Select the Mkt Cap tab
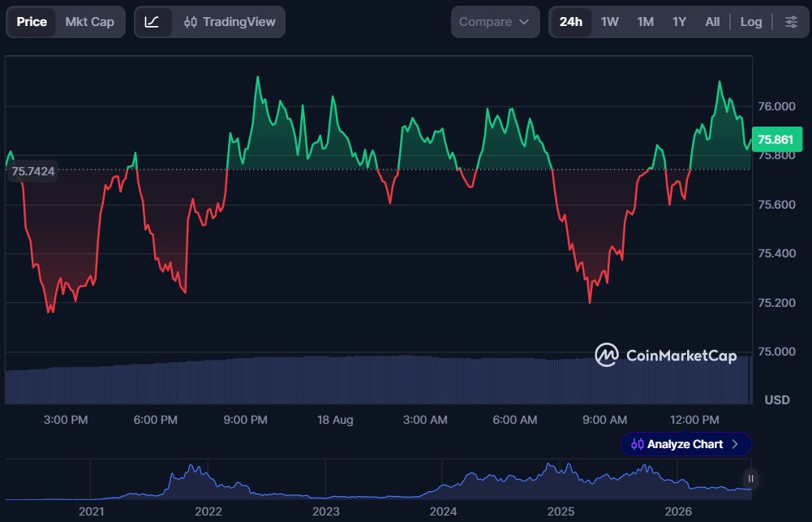 tap(89, 22)
